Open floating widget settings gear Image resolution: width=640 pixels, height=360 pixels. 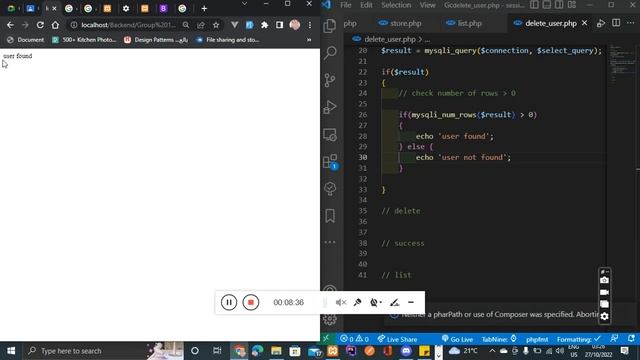click(604, 316)
